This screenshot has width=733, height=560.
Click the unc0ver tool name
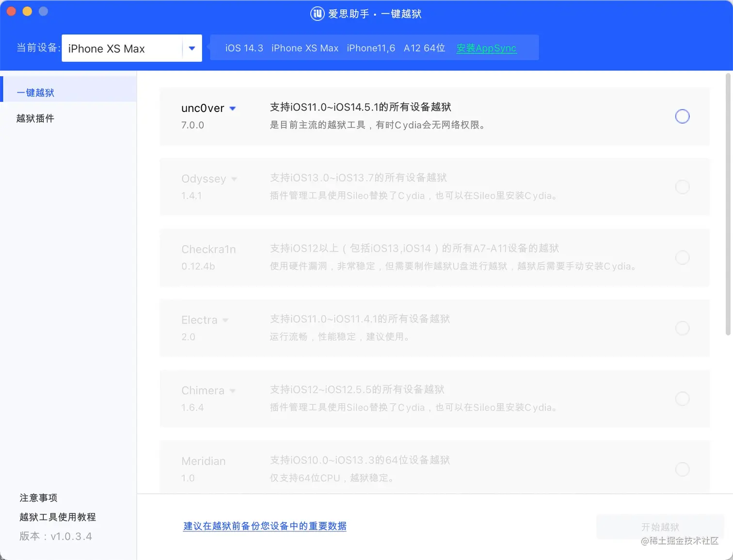(x=203, y=108)
